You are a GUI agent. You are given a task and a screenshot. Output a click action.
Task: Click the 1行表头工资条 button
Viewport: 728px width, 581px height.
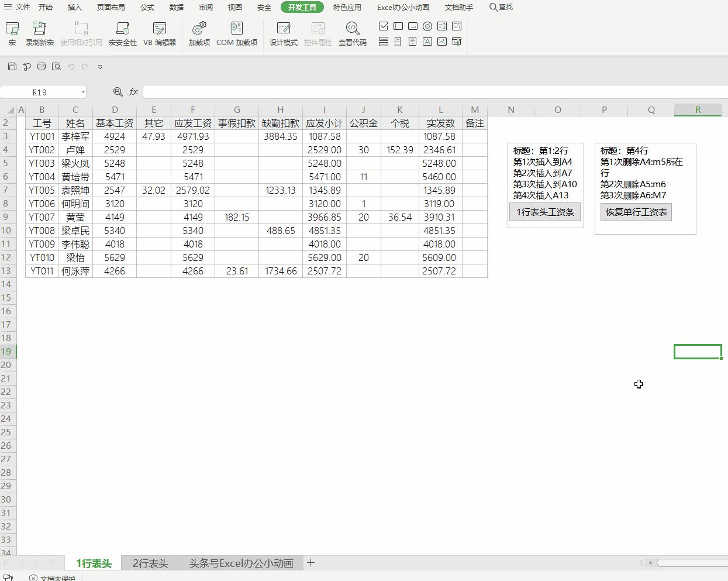[544, 212]
